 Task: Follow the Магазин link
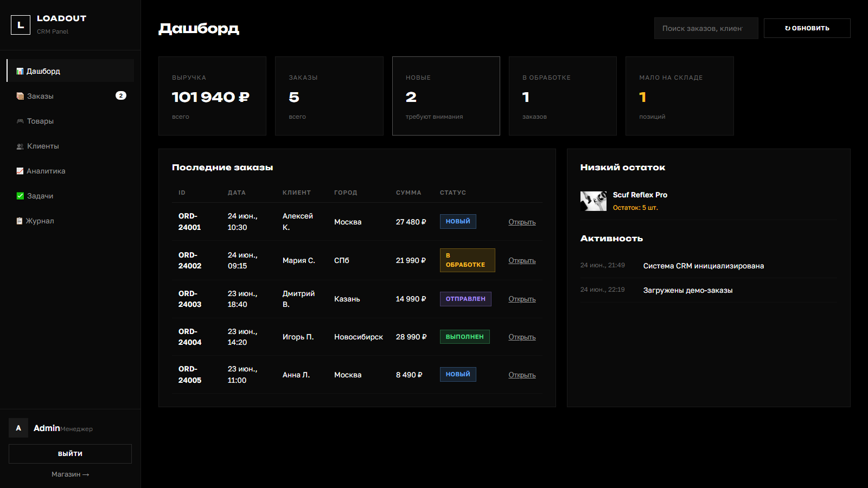(70, 474)
